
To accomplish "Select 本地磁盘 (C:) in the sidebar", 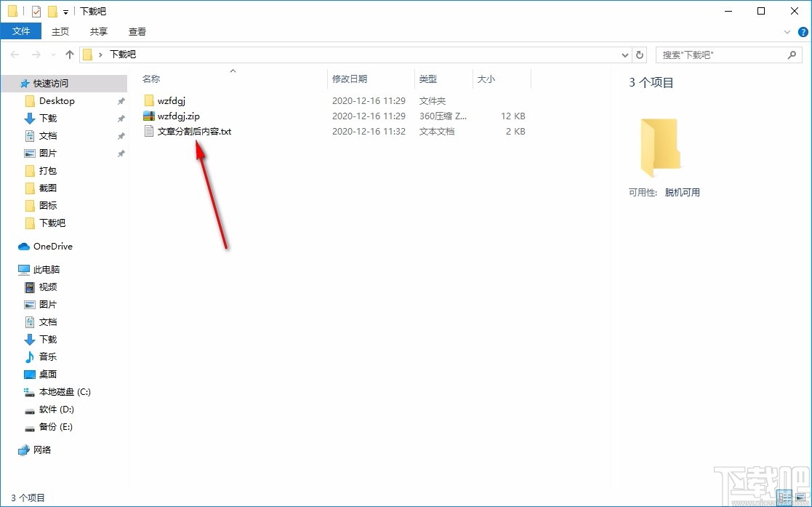I will pos(60,391).
